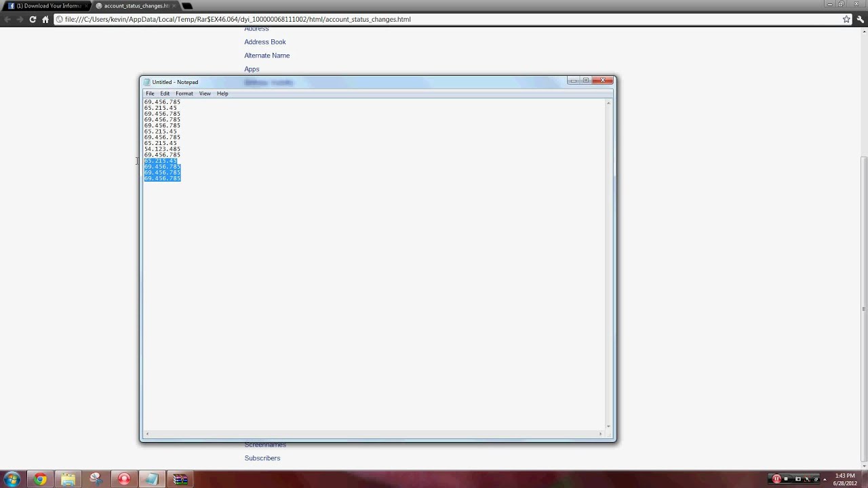The image size is (868, 488).
Task: Switch to Notepad from the taskbar
Action: 152,479
